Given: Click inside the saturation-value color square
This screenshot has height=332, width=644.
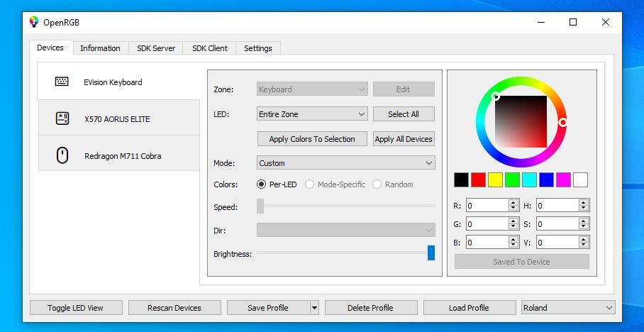Looking at the screenshot, I should click(x=521, y=121).
